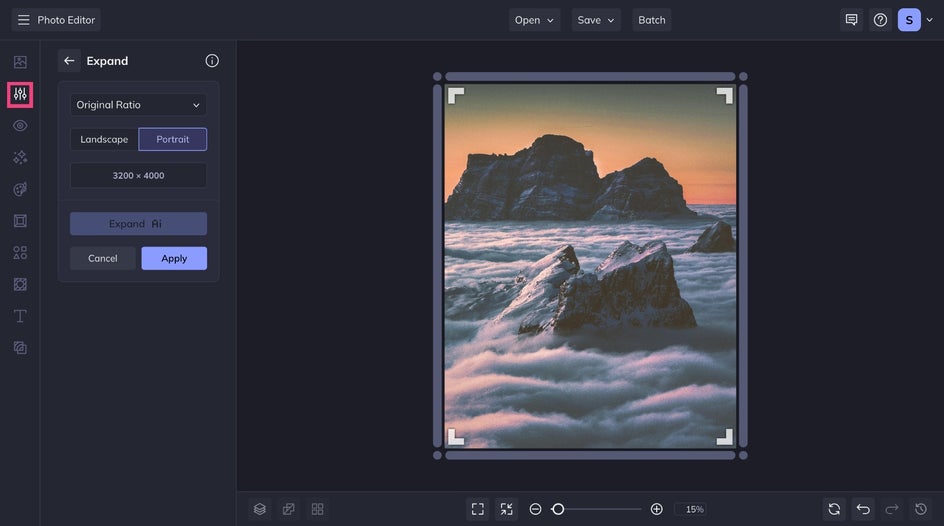The height and width of the screenshot is (526, 944).
Task: Open the hamburger menu beside Photo Editor
Action: 23,20
